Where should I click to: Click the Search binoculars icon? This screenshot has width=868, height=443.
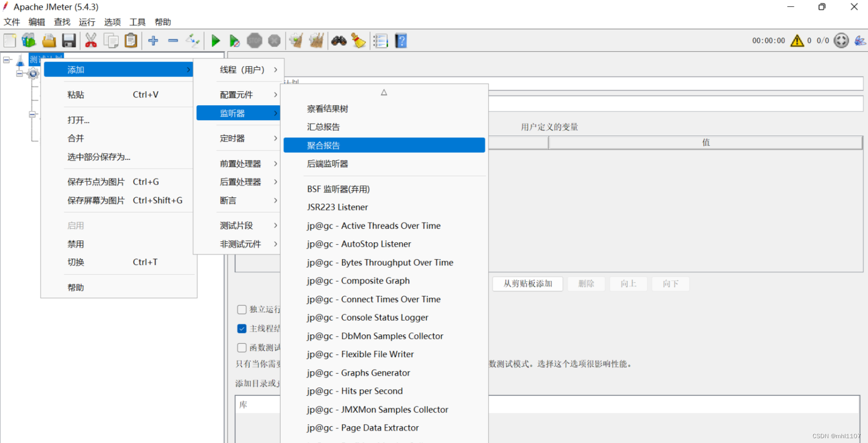coord(339,41)
